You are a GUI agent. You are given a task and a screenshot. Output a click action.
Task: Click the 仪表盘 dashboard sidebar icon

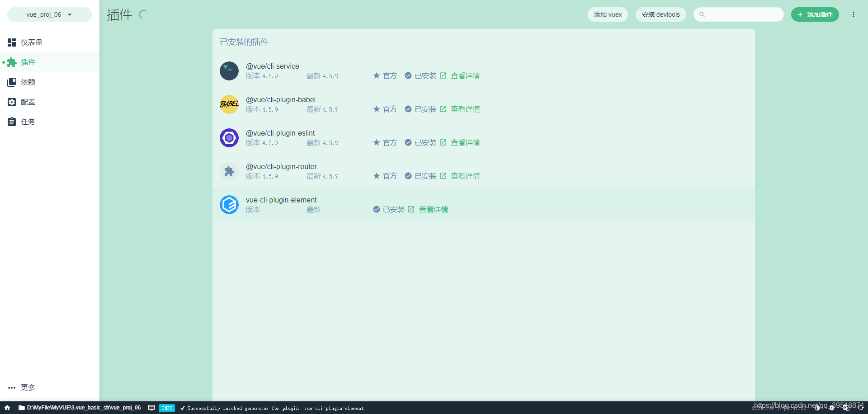[x=12, y=42]
